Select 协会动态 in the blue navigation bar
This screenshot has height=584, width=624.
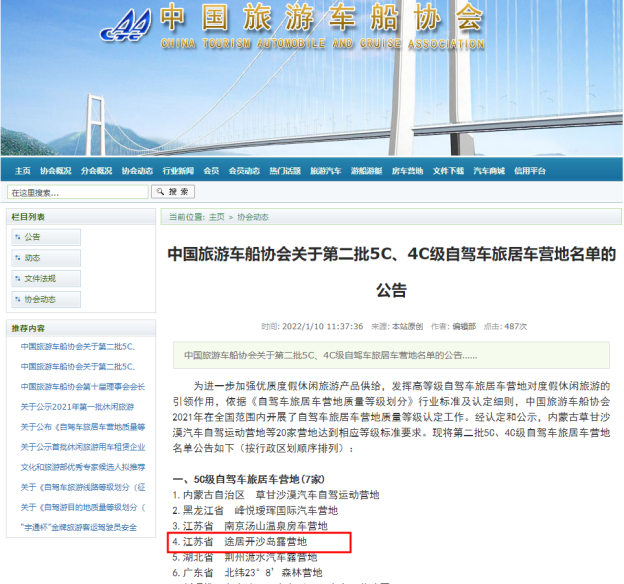[x=137, y=171]
